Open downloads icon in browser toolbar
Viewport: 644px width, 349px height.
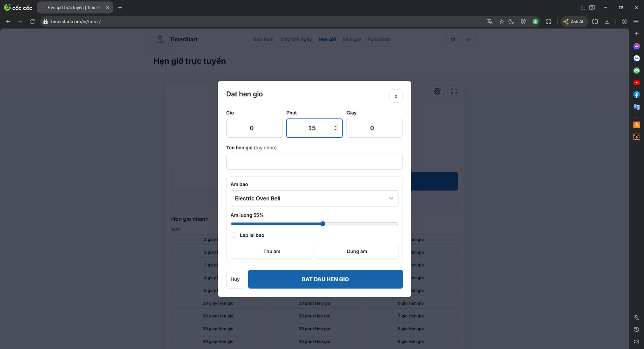click(x=607, y=22)
